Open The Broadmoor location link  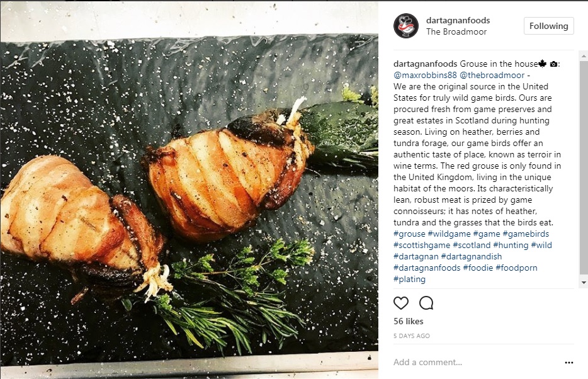coord(456,32)
